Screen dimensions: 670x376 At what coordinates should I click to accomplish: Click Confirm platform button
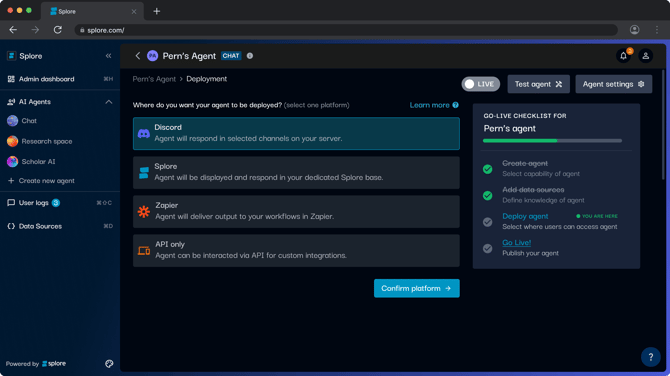[x=417, y=288]
